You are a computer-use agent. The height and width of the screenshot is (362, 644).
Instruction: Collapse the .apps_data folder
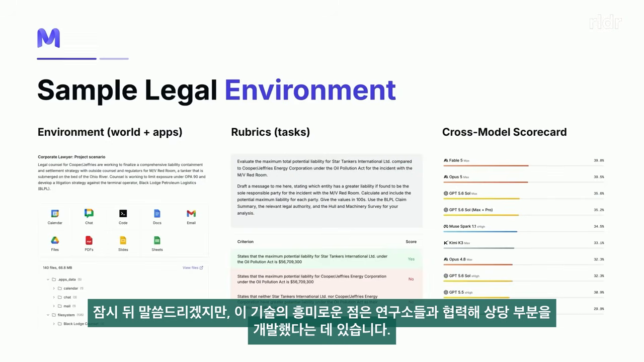pos(48,280)
